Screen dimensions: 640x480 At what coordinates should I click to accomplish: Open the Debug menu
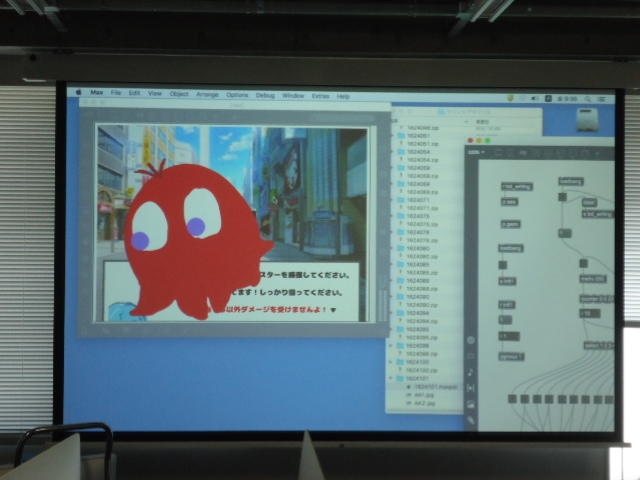click(265, 95)
